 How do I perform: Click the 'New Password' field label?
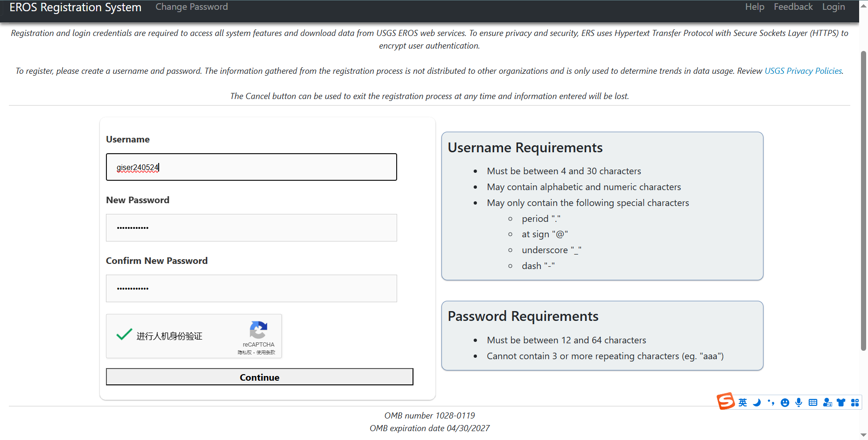pyautogui.click(x=138, y=200)
